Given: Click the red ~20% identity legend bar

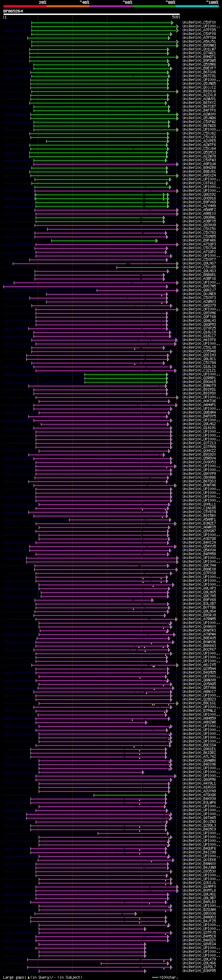Looking at the screenshot, I should coord(25,6).
